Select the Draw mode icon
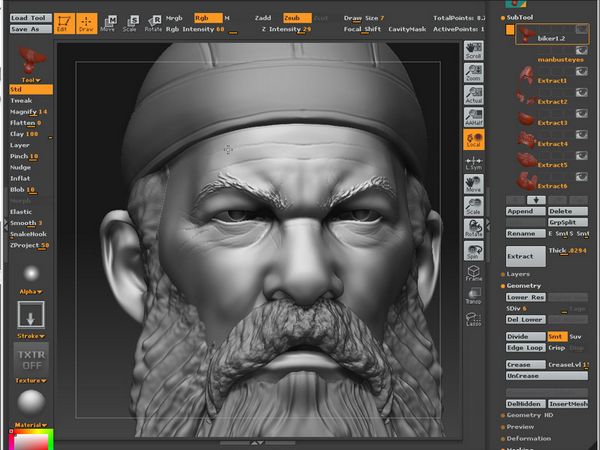 click(x=87, y=22)
